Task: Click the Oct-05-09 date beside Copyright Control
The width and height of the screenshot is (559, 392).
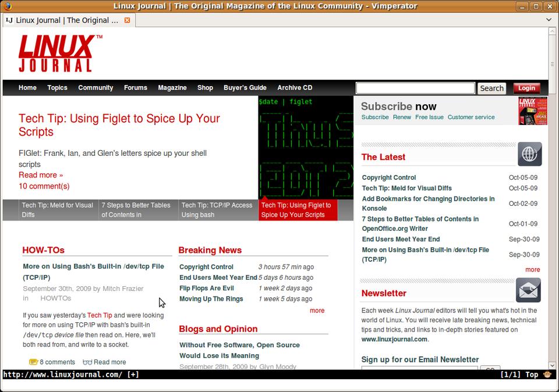Action: (523, 177)
